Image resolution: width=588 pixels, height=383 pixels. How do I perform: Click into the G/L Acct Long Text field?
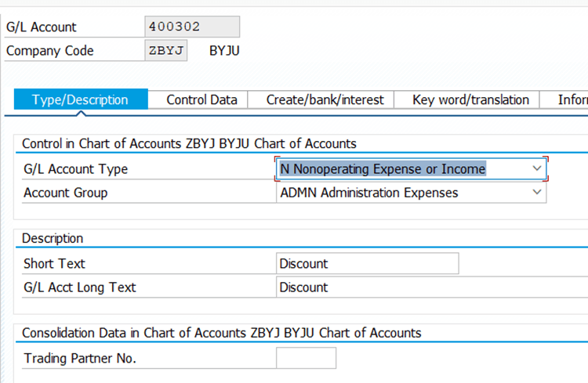click(x=431, y=287)
